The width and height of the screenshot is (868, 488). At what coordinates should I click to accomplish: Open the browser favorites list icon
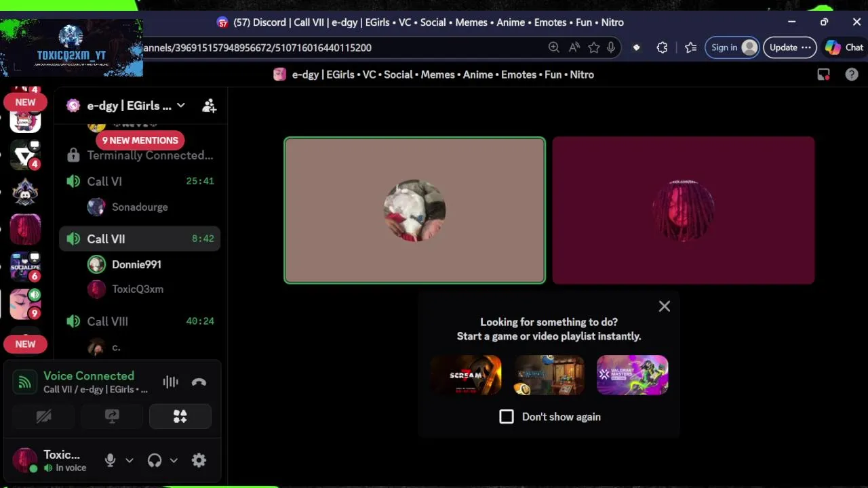pyautogui.click(x=690, y=47)
